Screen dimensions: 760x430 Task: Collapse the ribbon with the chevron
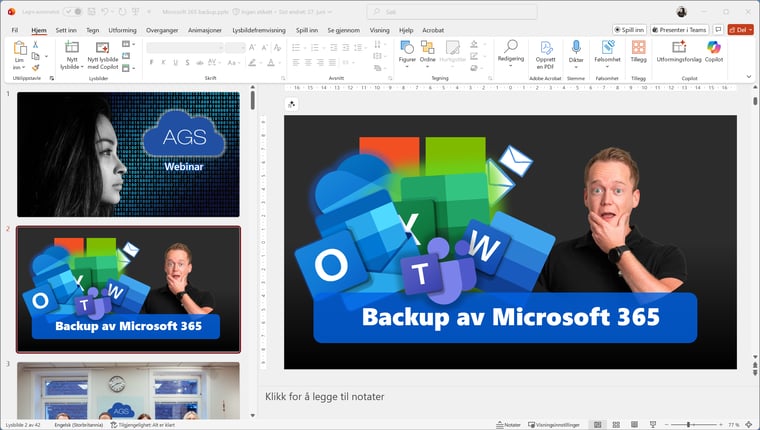(749, 77)
